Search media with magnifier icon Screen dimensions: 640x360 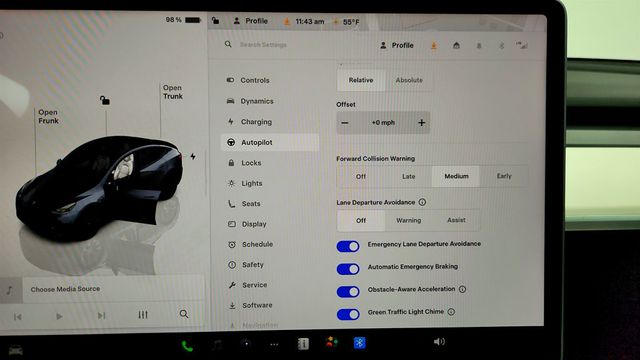184,314
